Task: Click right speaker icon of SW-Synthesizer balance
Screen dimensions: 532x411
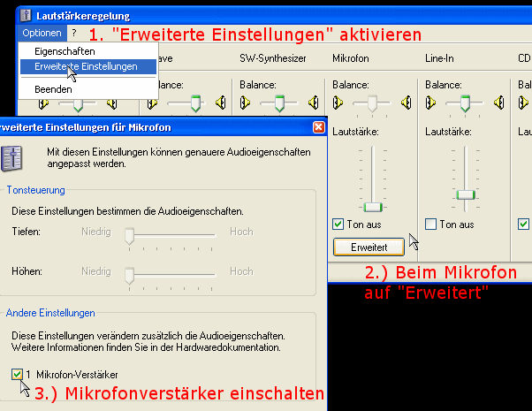Action: [x=313, y=103]
